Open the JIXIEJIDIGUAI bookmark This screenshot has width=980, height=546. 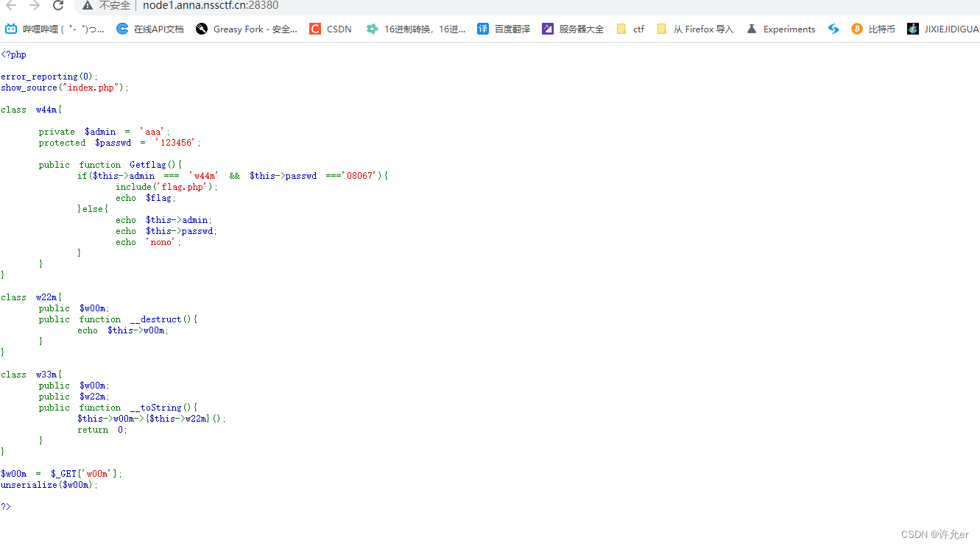(x=944, y=29)
